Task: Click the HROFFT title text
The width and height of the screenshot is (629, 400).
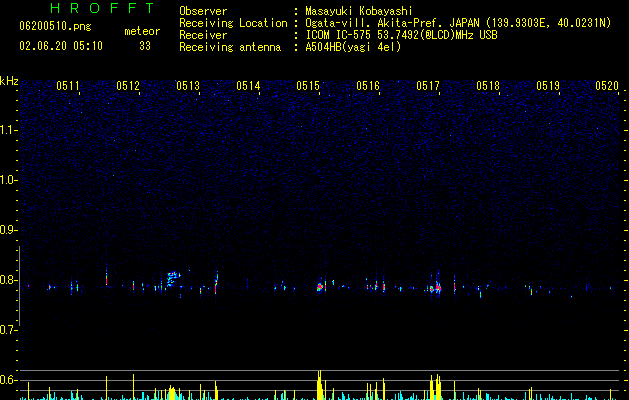Action: pyautogui.click(x=103, y=8)
